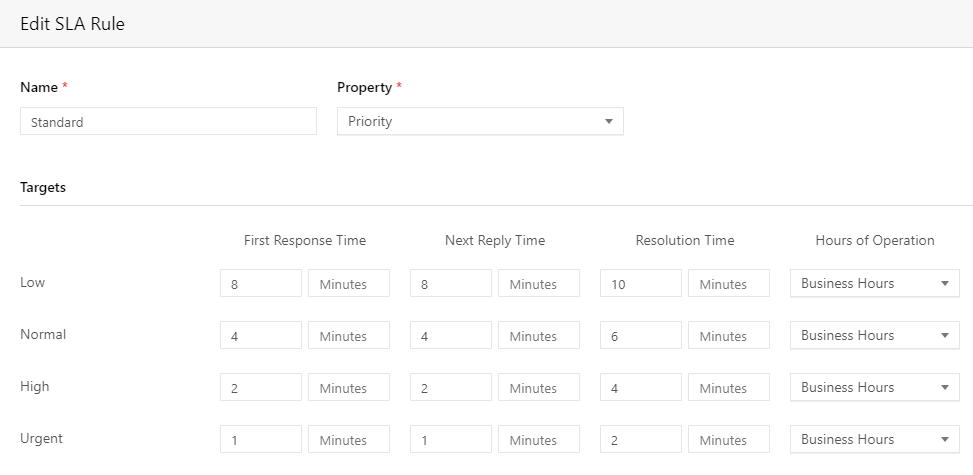This screenshot has height=475, width=973.
Task: Click Minutes unit for High Resolution Time
Action: pos(728,388)
